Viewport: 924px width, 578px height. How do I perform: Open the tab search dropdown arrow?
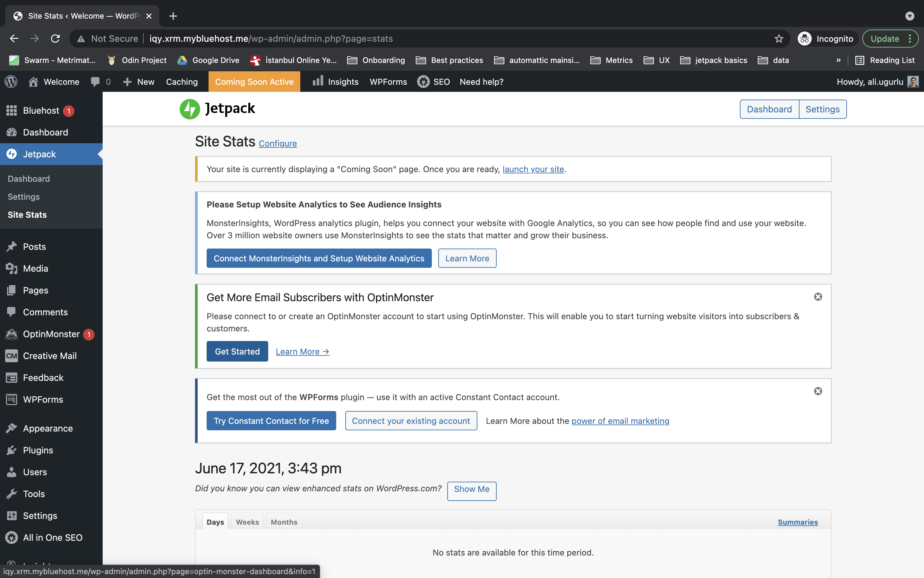[x=910, y=16]
